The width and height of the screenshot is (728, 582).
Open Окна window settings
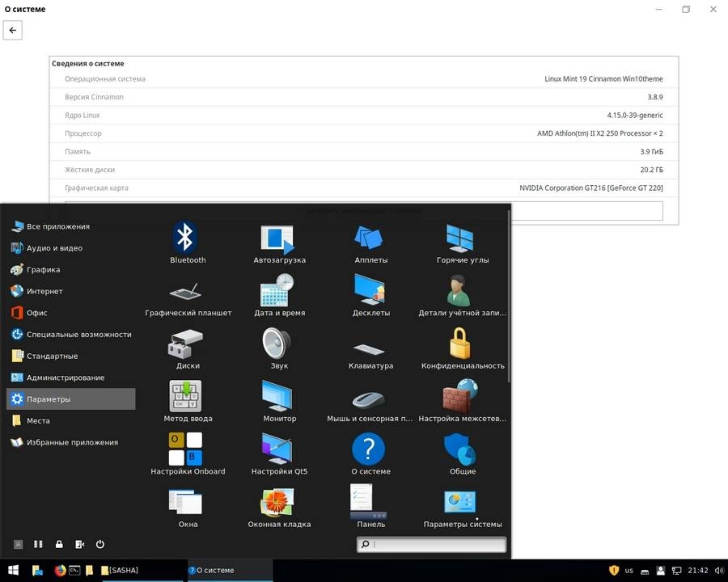coord(188,508)
